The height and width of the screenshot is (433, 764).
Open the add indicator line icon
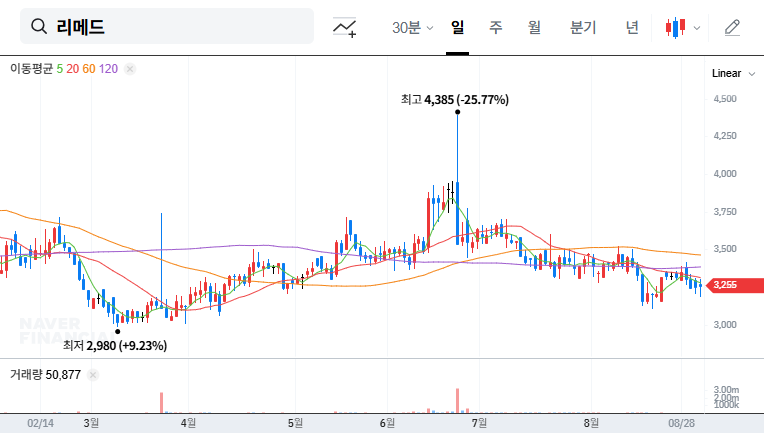344,27
